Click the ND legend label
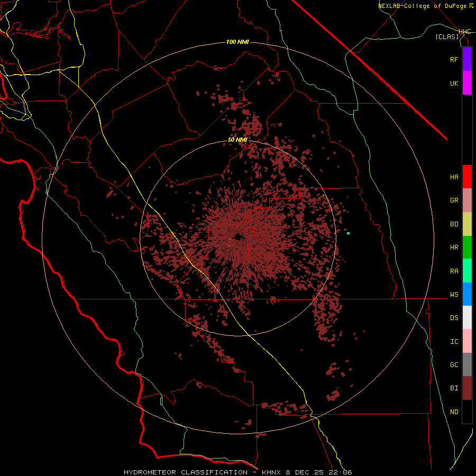The width and height of the screenshot is (476, 476). [454, 412]
